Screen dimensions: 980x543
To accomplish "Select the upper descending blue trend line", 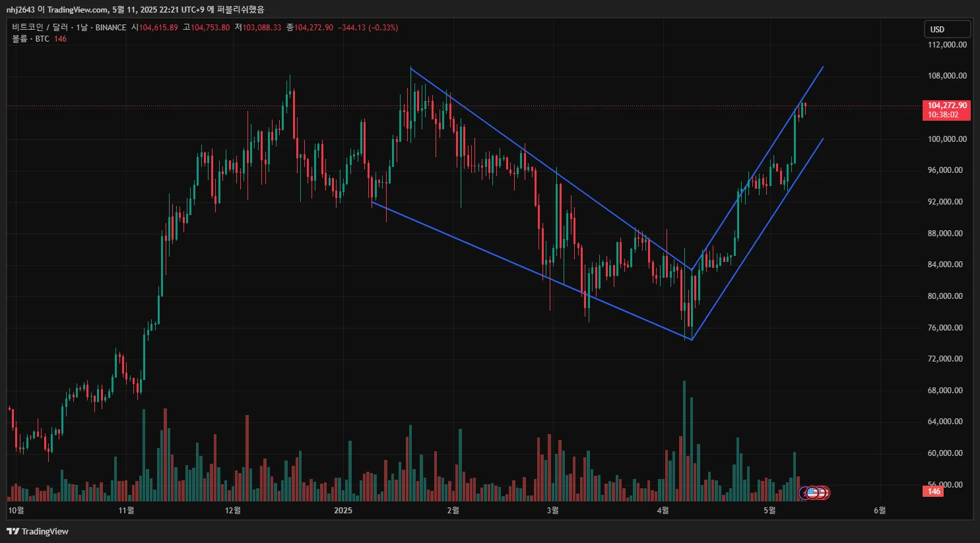I will coord(551,168).
